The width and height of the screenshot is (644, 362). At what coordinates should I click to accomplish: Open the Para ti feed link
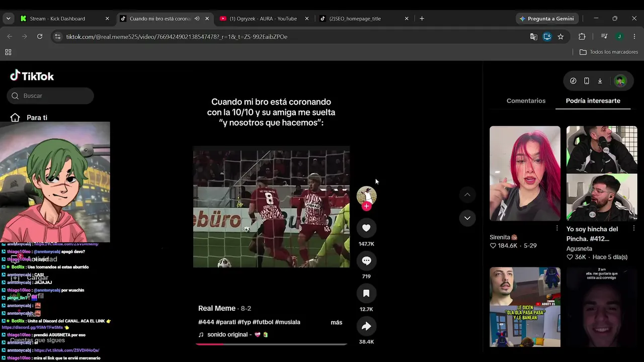pos(37,118)
